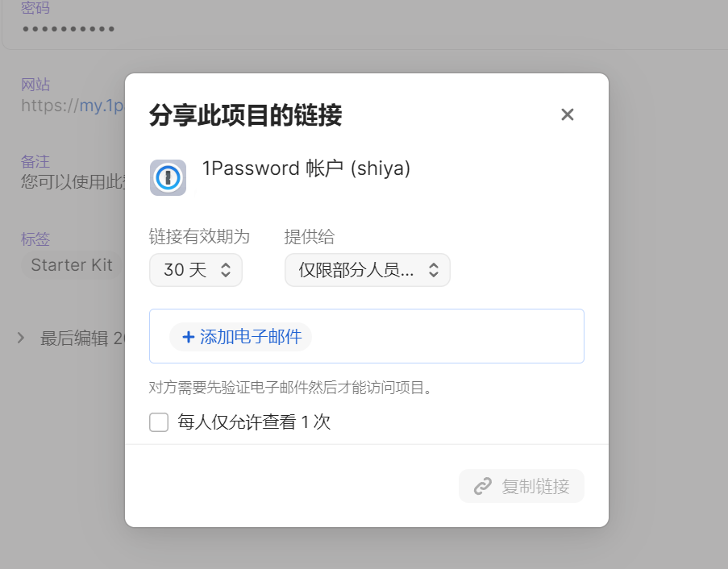Open the 仅限部分人员 availability dropdown
The width and height of the screenshot is (728, 569).
[x=368, y=270]
